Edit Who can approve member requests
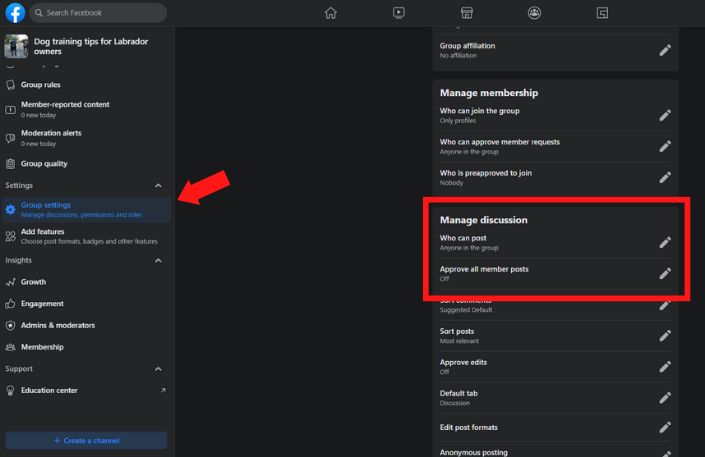The image size is (705, 457). point(665,146)
